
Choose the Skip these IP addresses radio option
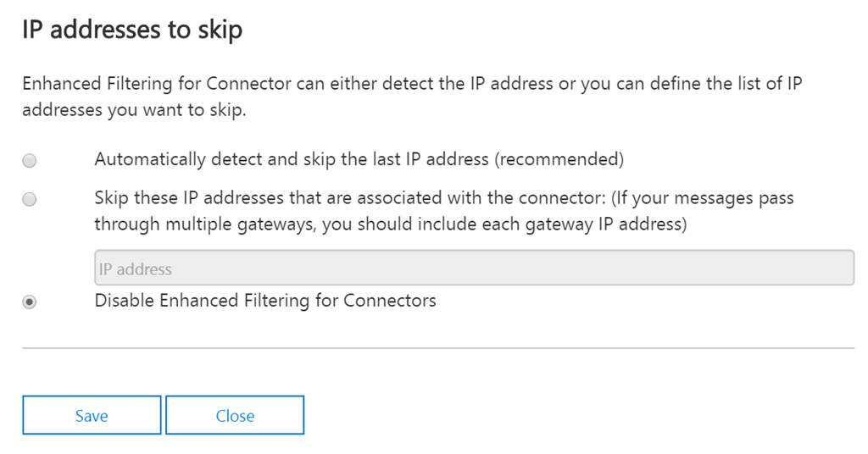pos(30,200)
